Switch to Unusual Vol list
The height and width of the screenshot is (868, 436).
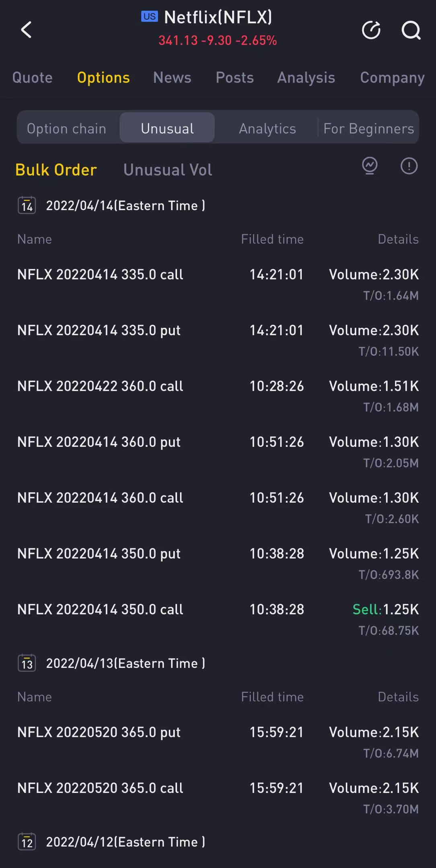pyautogui.click(x=168, y=170)
